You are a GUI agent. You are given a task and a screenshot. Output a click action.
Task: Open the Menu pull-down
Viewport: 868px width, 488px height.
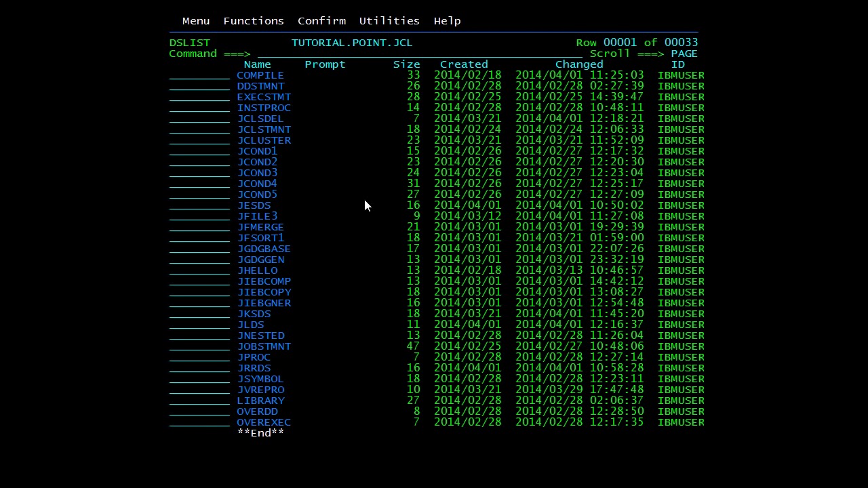[196, 21]
